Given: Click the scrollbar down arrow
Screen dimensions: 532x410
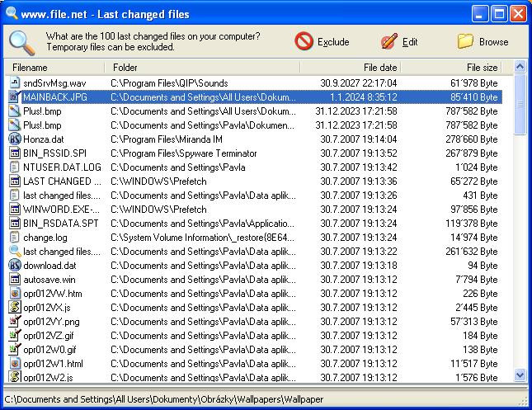Looking at the screenshot, I should 520,375.
